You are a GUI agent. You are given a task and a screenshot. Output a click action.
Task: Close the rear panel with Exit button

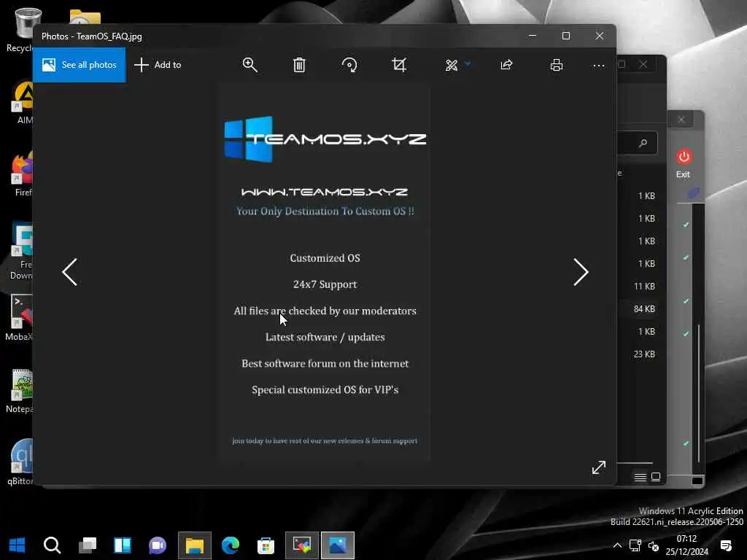point(681,120)
